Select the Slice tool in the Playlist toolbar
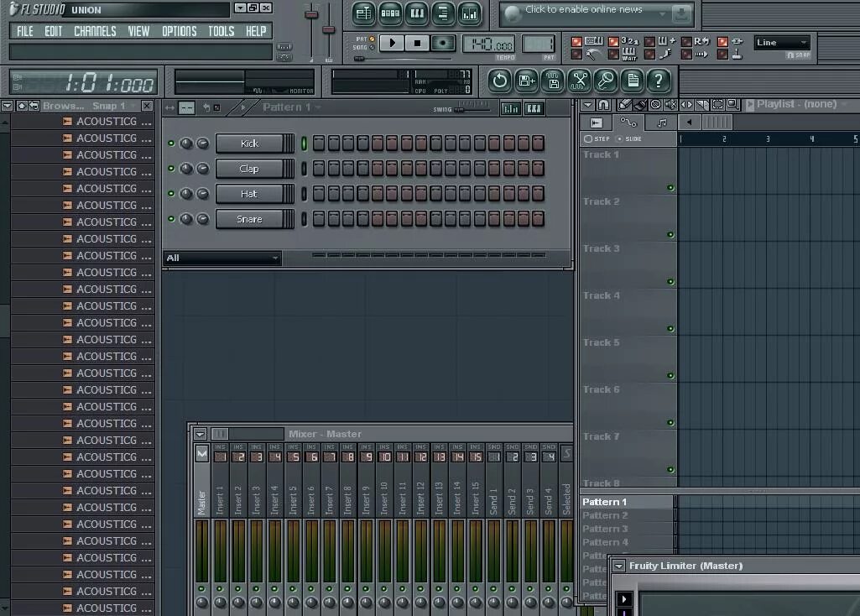The image size is (860, 616). pyautogui.click(x=701, y=107)
